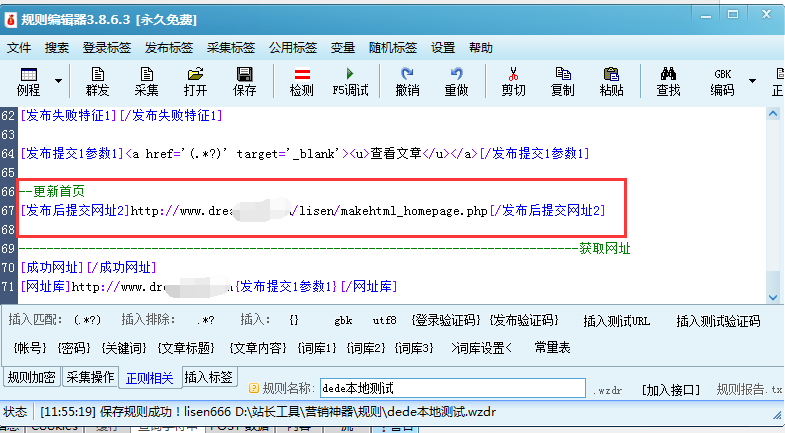
Task: Click editor line 67 makehtml_homepage.php text
Action: (414, 211)
